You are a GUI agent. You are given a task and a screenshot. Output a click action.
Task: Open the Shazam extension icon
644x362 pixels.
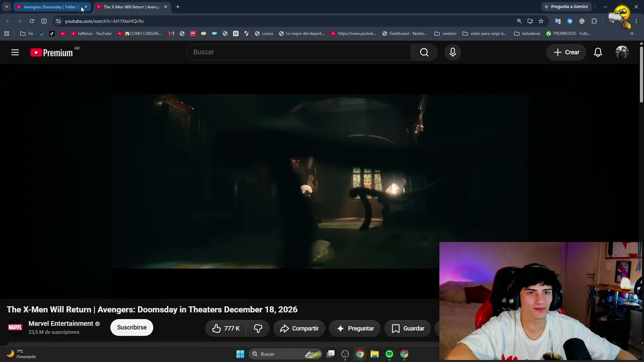(570, 21)
